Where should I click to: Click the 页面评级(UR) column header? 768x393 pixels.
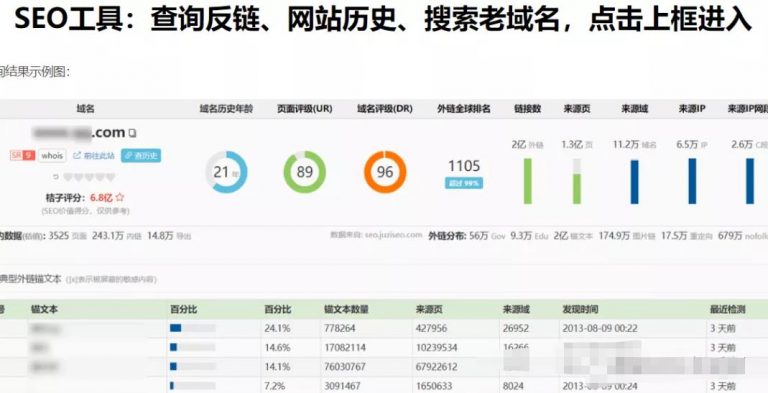coord(305,109)
